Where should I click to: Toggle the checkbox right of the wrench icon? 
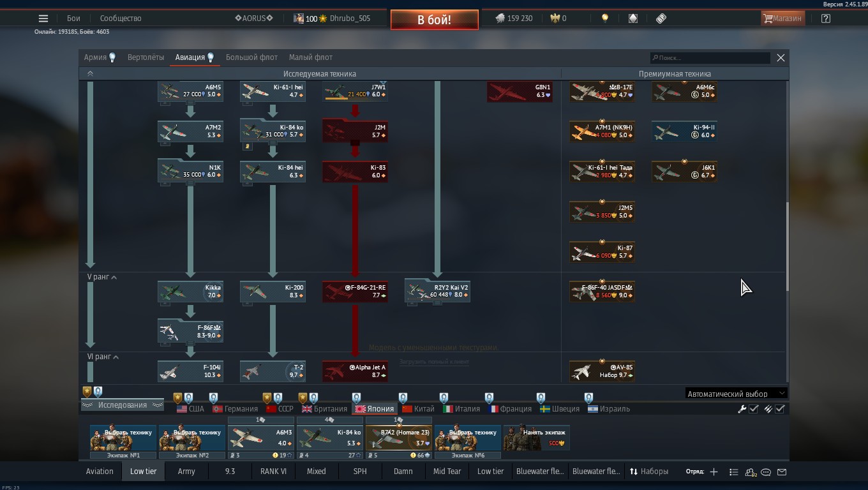(x=754, y=409)
